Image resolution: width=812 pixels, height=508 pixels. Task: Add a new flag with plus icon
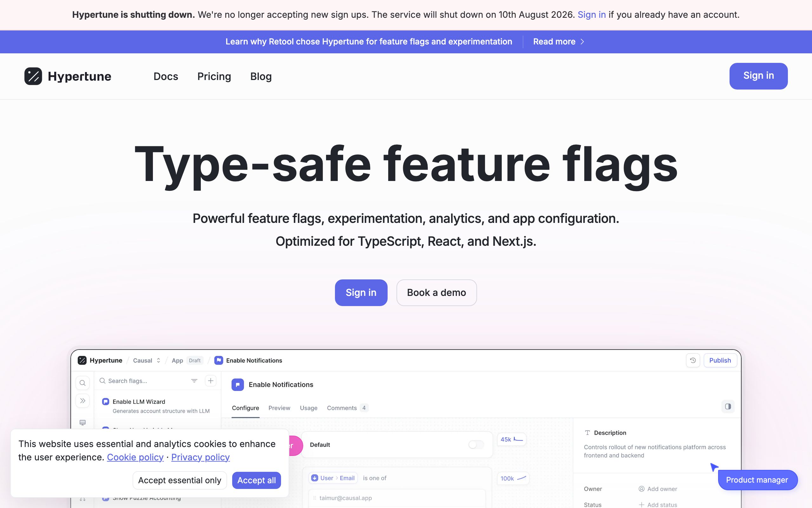tap(211, 381)
